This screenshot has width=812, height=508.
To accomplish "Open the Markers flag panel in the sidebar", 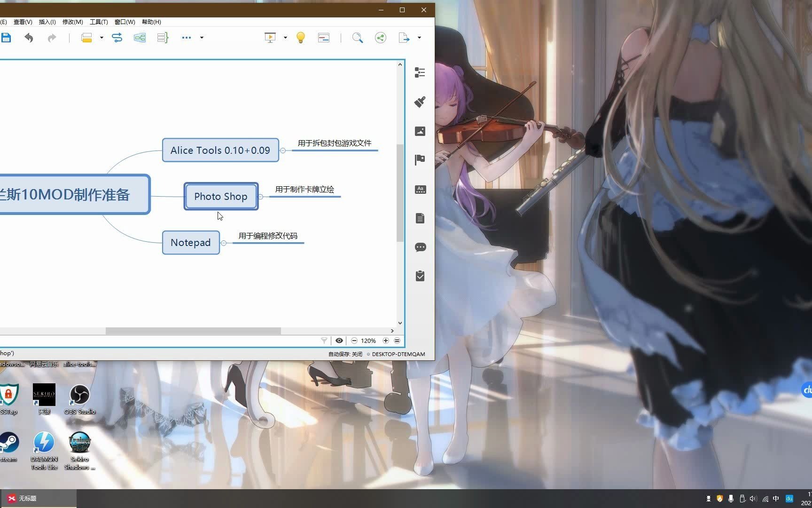I will point(420,160).
